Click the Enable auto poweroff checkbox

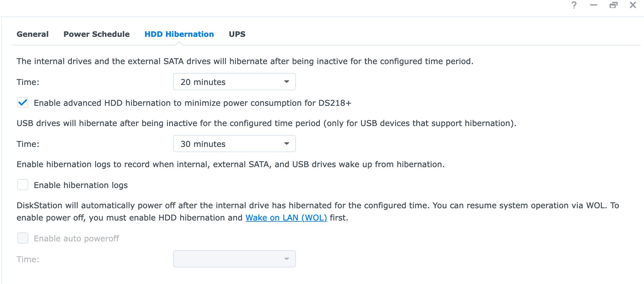[23, 238]
